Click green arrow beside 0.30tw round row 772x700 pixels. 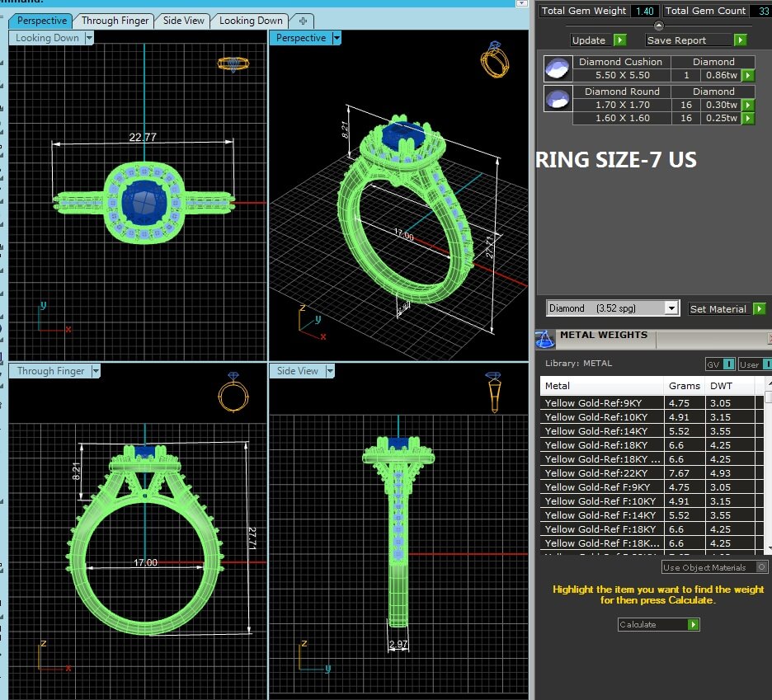tap(747, 106)
